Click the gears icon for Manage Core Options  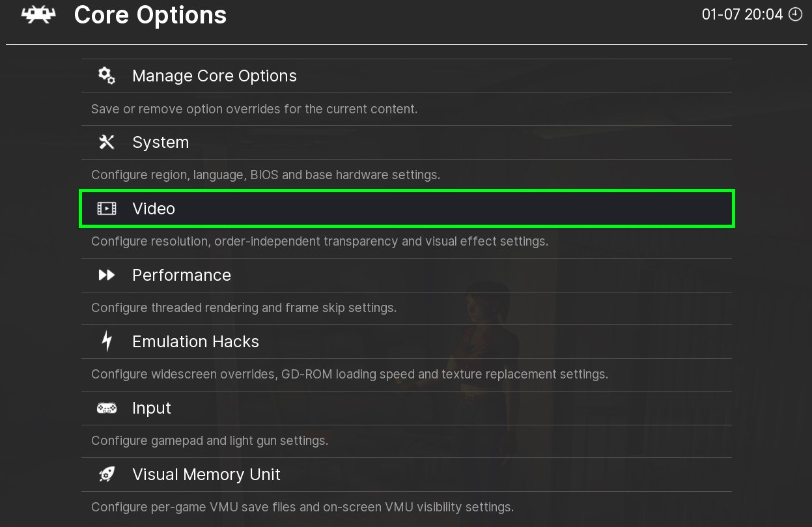tap(107, 76)
